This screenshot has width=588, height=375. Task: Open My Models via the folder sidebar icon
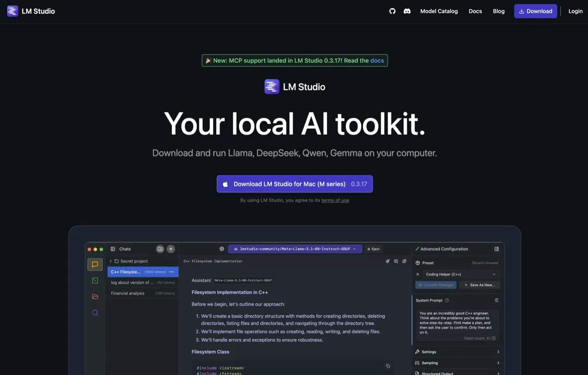pyautogui.click(x=95, y=296)
